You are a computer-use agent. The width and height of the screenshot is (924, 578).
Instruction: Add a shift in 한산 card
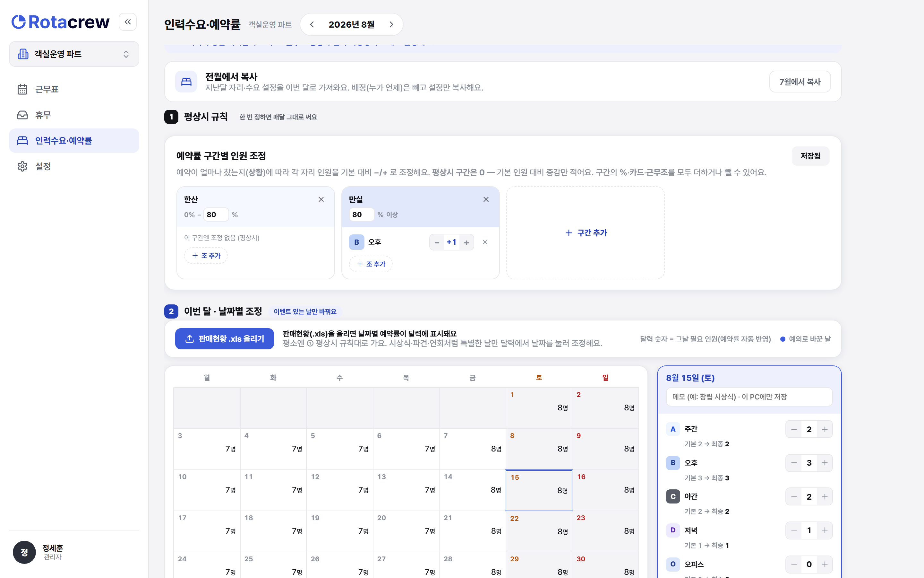point(206,256)
